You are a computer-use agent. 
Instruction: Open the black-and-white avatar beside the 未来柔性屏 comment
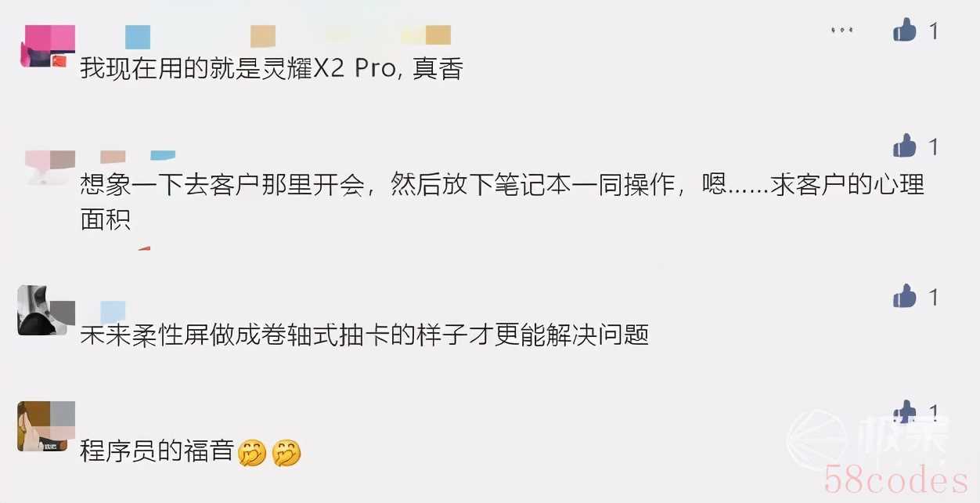pyautogui.click(x=46, y=310)
